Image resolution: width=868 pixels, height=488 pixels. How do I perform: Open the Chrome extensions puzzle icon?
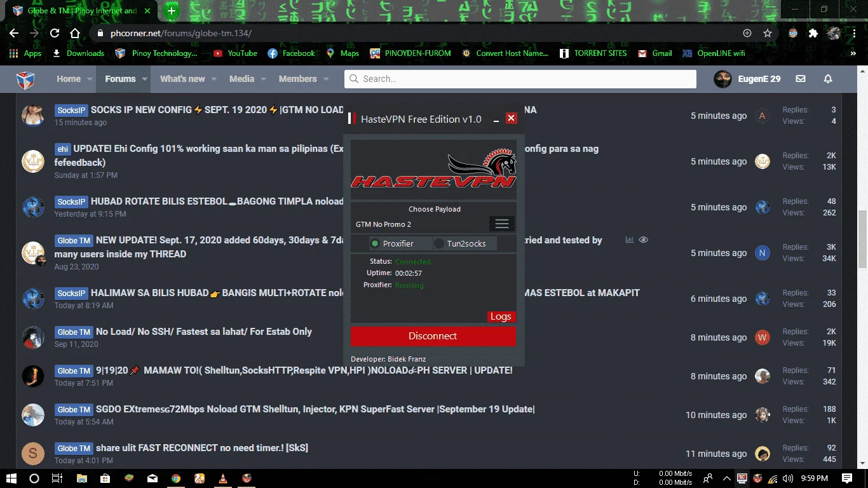[x=813, y=33]
